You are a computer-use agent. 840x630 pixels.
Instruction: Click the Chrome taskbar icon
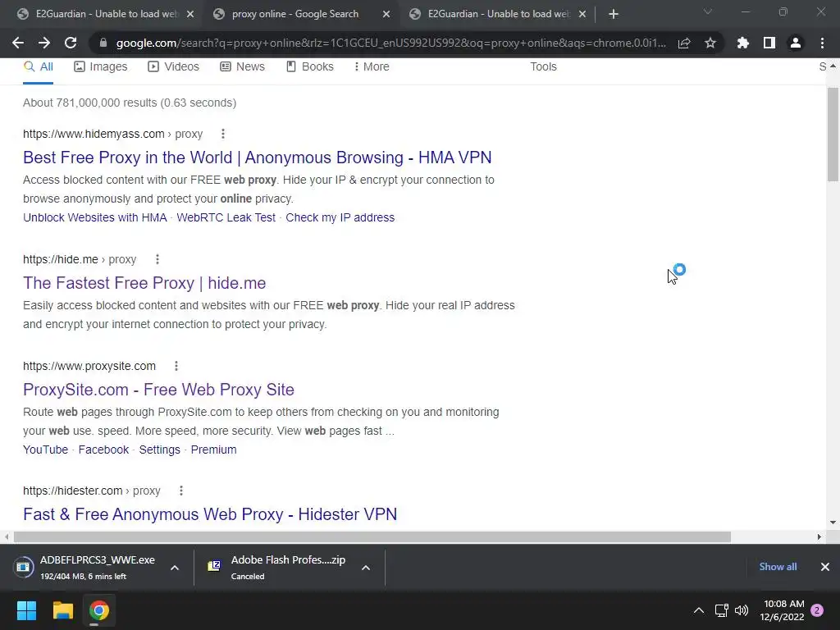[99, 610]
